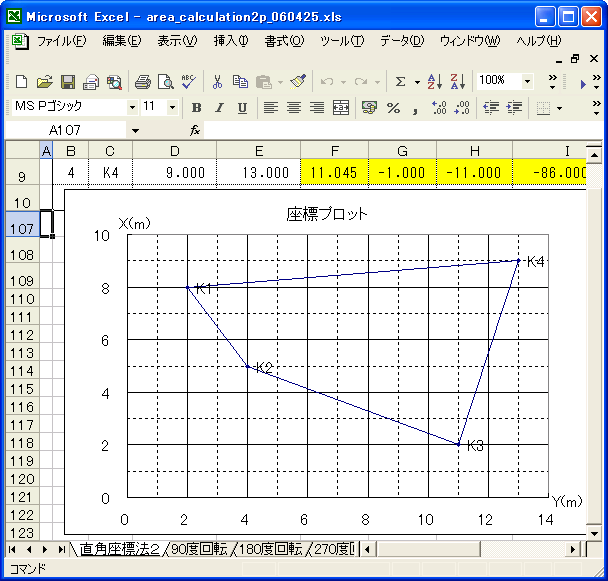Click the Redo arrow icon
The width and height of the screenshot is (608, 581).
pyautogui.click(x=361, y=82)
